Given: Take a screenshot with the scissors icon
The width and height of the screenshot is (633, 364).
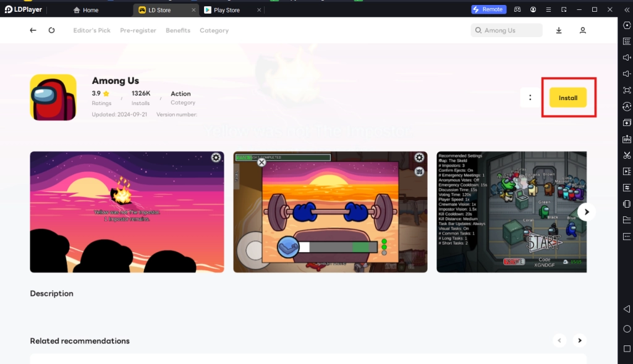Looking at the screenshot, I should [x=627, y=155].
